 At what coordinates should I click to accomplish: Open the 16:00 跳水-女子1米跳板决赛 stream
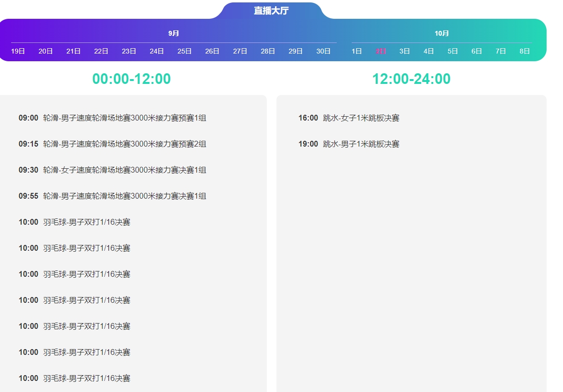[x=361, y=118]
